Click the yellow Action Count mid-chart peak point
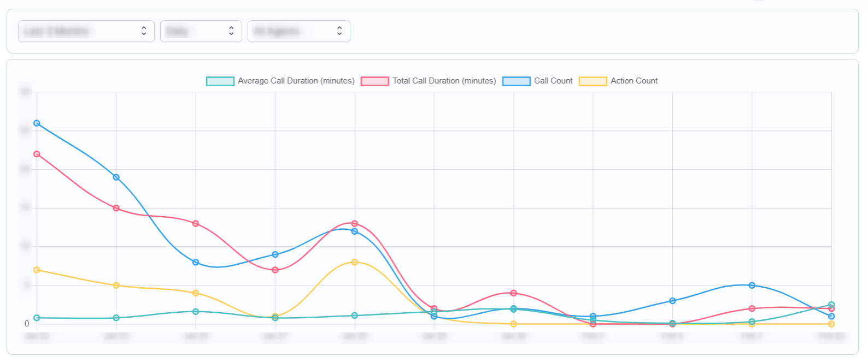 (x=355, y=263)
